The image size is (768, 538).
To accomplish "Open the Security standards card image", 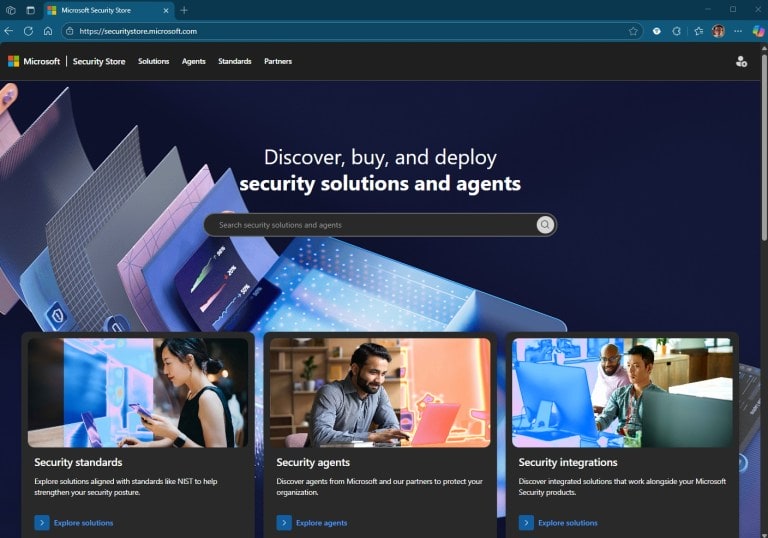I will click(x=138, y=392).
